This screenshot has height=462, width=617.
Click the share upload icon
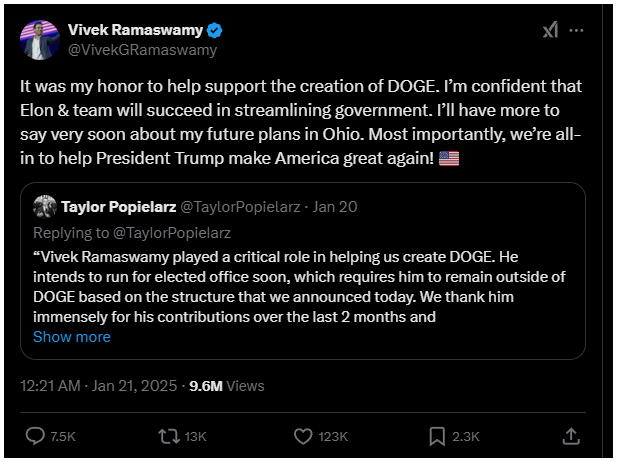pos(571,436)
